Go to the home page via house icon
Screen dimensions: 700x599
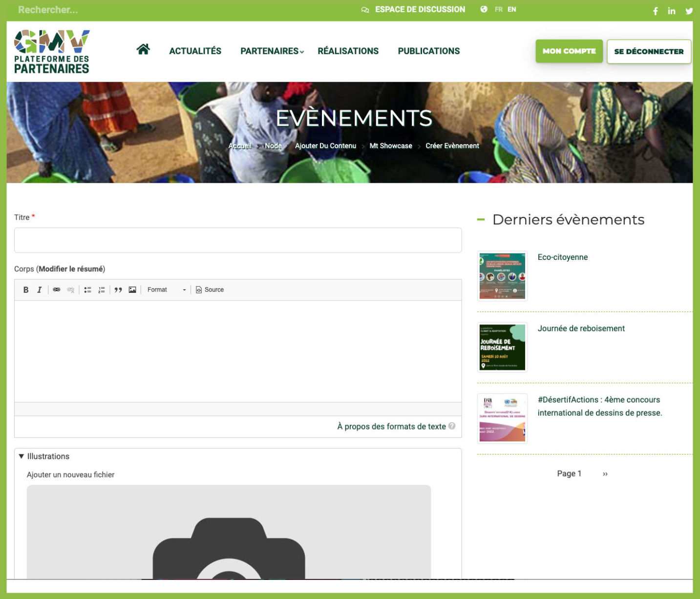click(143, 49)
